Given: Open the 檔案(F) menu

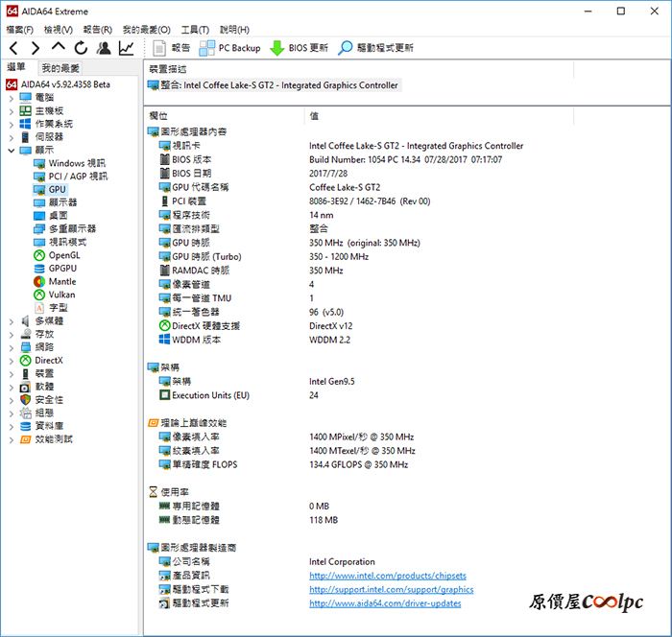Looking at the screenshot, I should click(20, 30).
